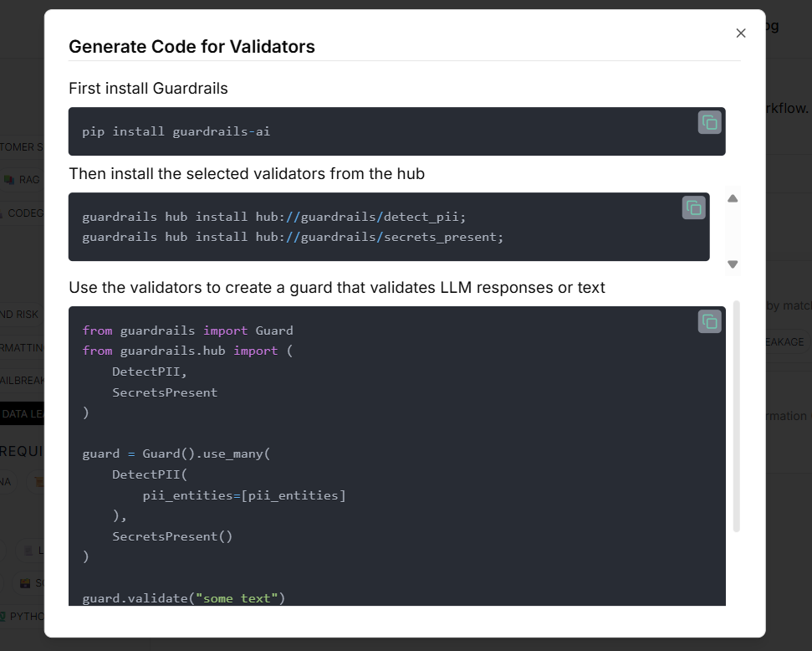812x651 pixels.
Task: Click the CUSTOMER S tag at top left
Action: pos(21,146)
